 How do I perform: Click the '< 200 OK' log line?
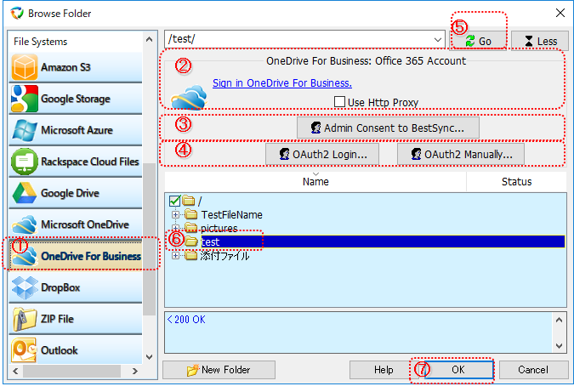pos(186,320)
